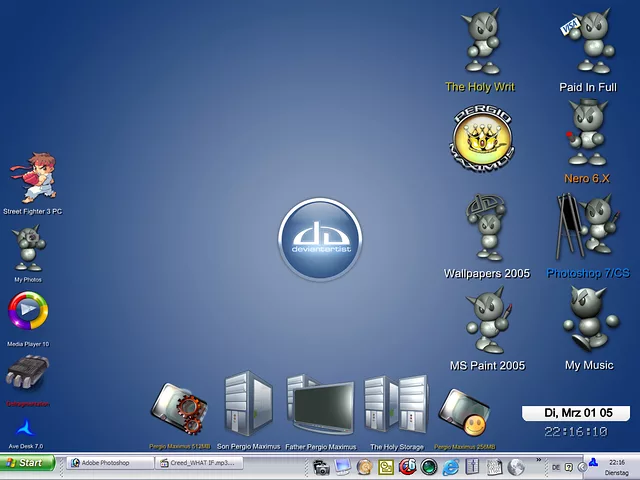640x480 pixels.
Task: Click the cross book quick launch icon
Action: click(472, 467)
